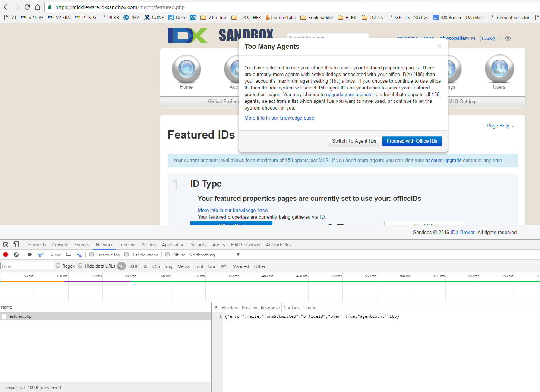Switch to the Sources DevTools tab
Screen dimensions: 540x392
(82, 245)
